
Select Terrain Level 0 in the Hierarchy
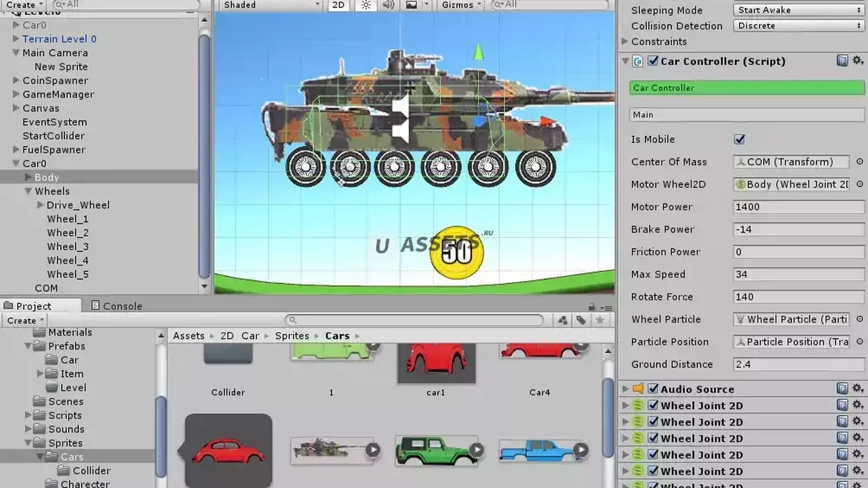click(x=60, y=39)
